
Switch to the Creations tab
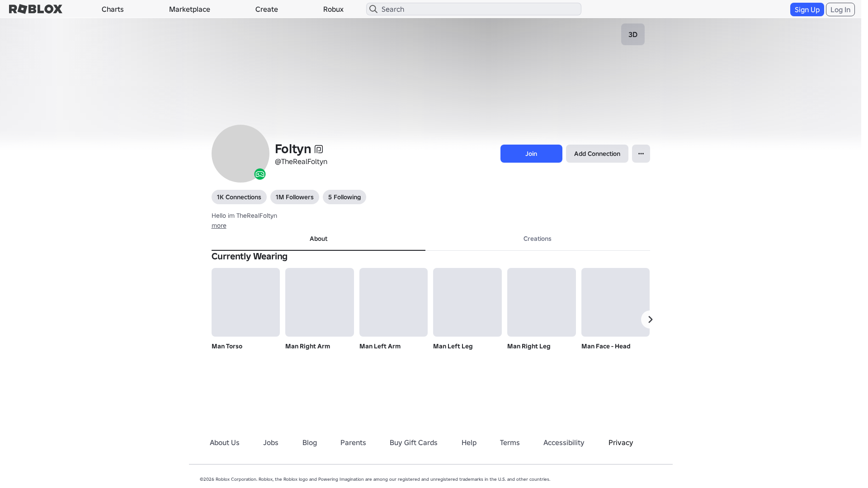click(538, 239)
